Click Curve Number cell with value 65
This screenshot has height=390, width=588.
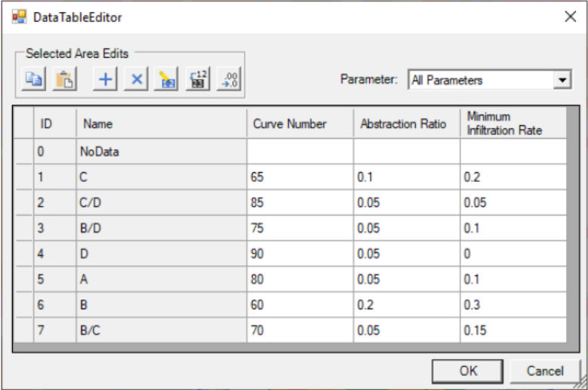[300, 177]
